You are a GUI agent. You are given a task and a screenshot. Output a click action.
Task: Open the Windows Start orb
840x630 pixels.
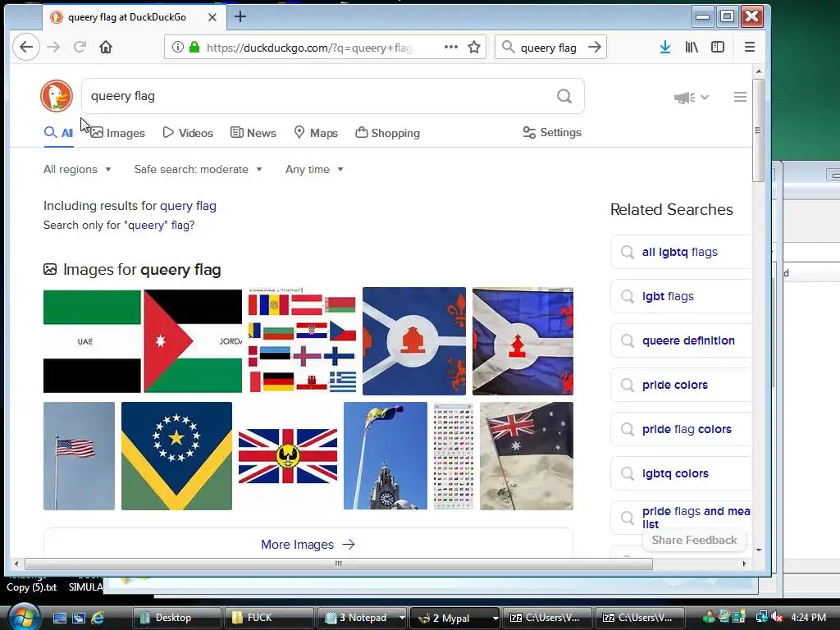[x=24, y=617]
